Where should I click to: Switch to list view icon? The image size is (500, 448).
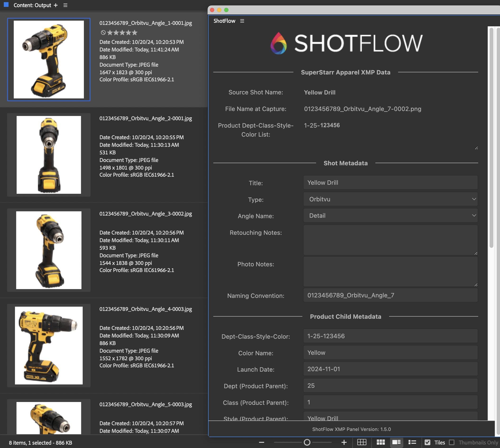(x=412, y=442)
